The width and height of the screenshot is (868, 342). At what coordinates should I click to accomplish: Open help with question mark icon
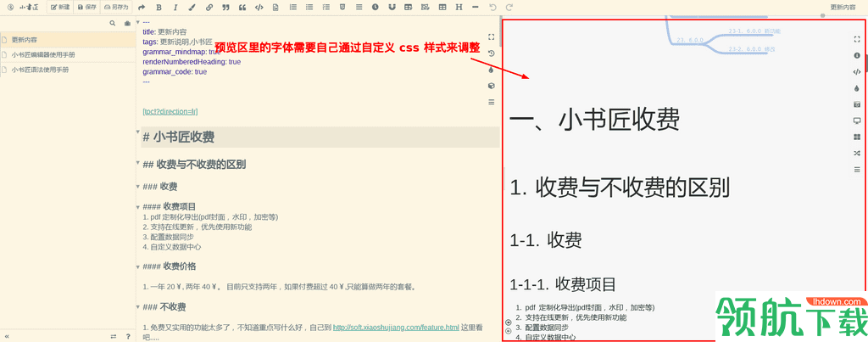128,336
